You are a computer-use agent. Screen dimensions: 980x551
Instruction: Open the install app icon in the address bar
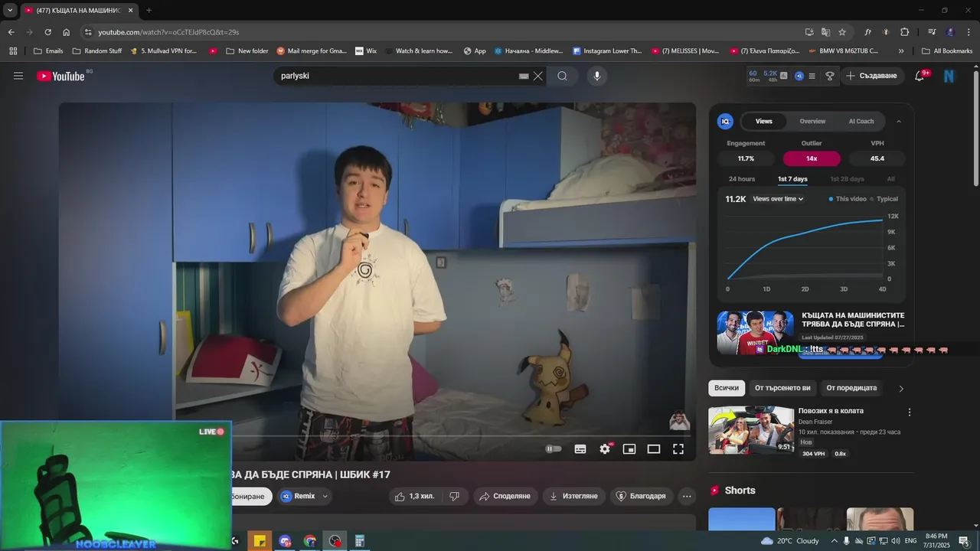[809, 32]
